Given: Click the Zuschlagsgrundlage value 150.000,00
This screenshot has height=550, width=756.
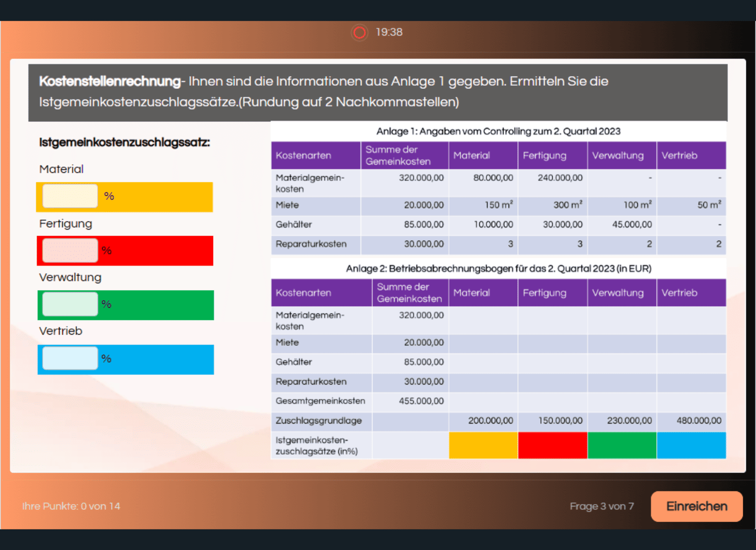Looking at the screenshot, I should tap(560, 420).
